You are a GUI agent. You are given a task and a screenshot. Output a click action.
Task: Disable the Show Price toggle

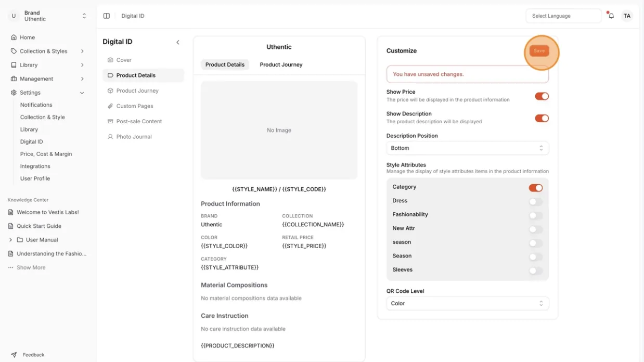pyautogui.click(x=542, y=96)
